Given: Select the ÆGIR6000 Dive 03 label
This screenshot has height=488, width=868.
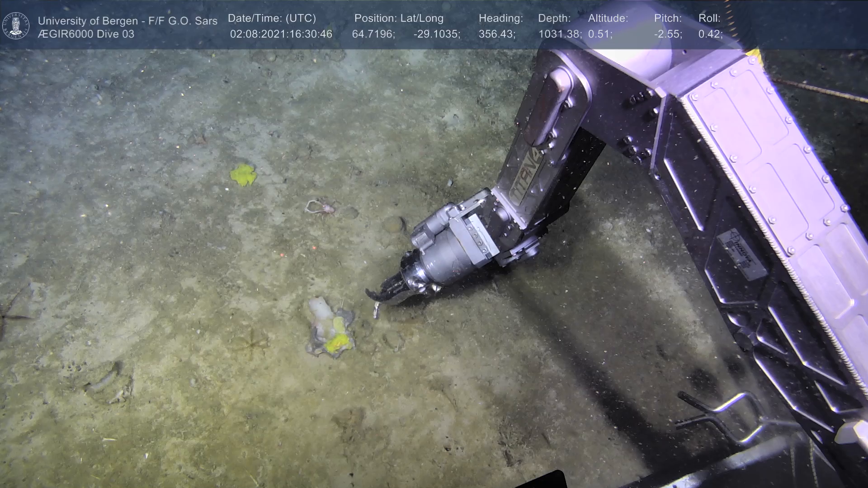Looking at the screenshot, I should pos(86,34).
